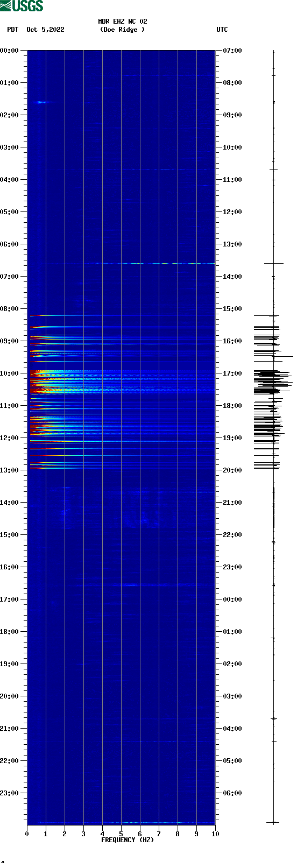
Task: Click frequency axis tick label '10'
Action: (215, 834)
